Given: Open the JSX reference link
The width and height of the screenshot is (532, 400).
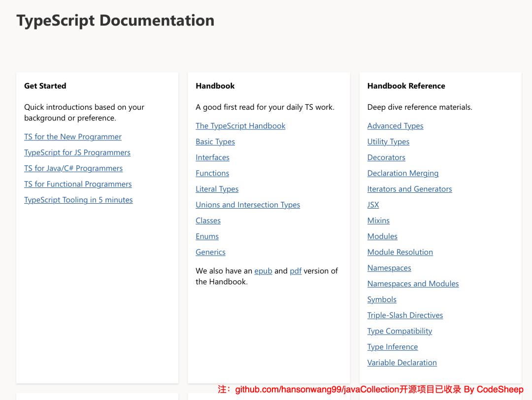Looking at the screenshot, I should [x=373, y=205].
